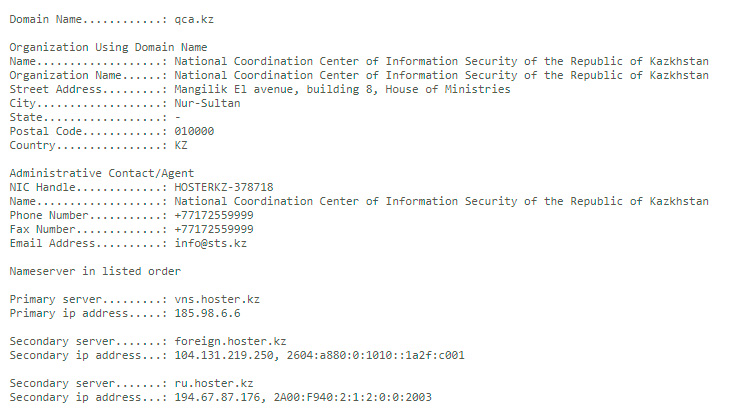Click the Fax Number label
The image size is (729, 417).
pyautogui.click(x=44, y=229)
